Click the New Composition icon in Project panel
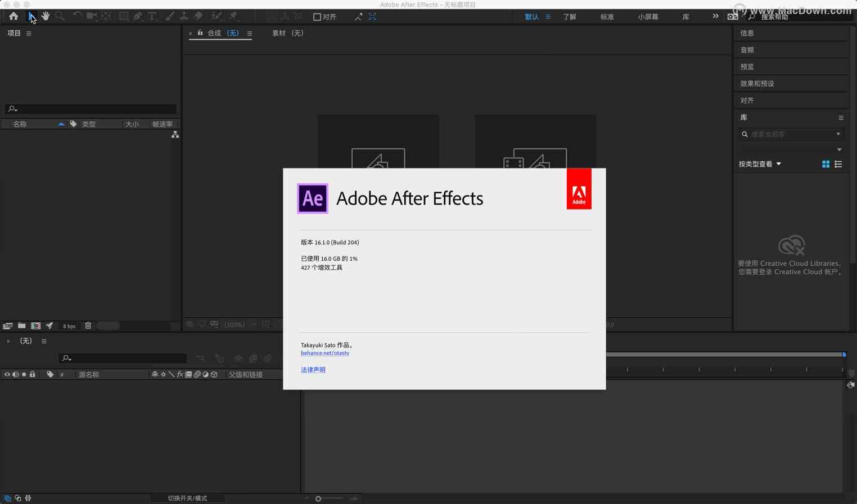The height and width of the screenshot is (504, 857). coord(35,326)
